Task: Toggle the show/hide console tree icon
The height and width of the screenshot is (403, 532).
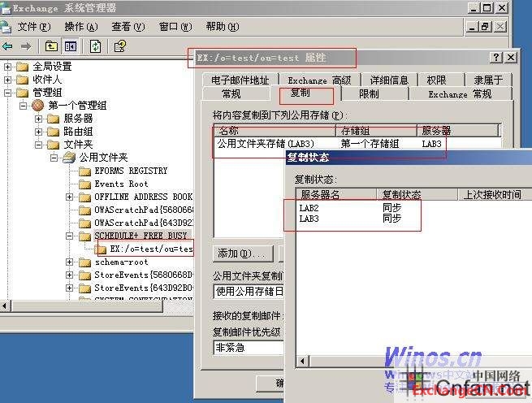Action: tap(71, 46)
